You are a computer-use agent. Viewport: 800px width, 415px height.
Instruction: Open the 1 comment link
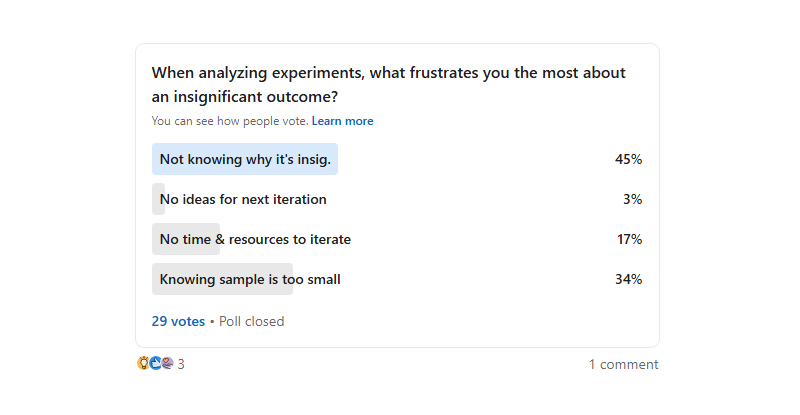[x=623, y=364]
